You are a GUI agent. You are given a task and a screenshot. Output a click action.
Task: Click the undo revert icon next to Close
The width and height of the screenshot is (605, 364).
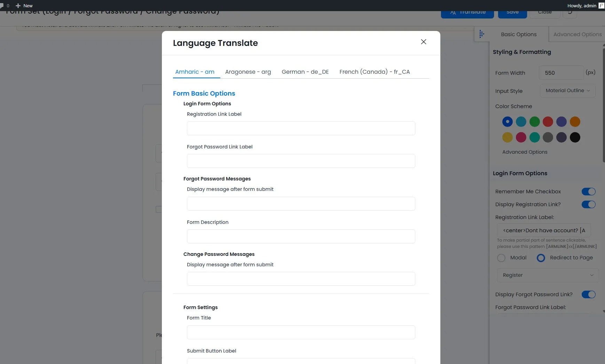(569, 12)
